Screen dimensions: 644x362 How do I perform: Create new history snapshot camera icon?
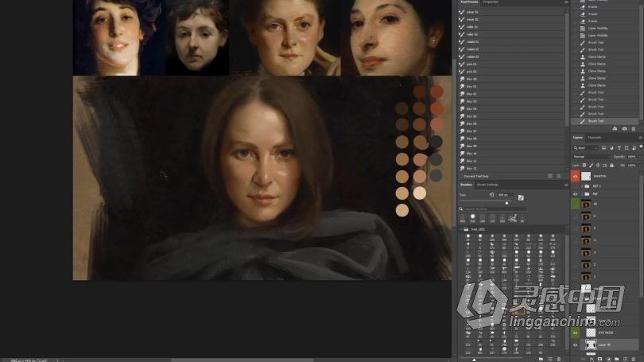pos(624,129)
